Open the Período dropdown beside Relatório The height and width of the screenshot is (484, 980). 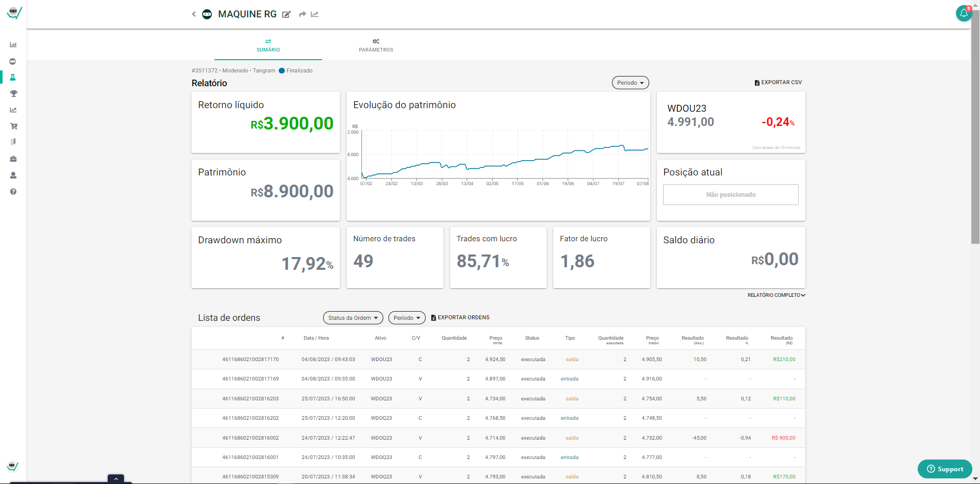630,83
